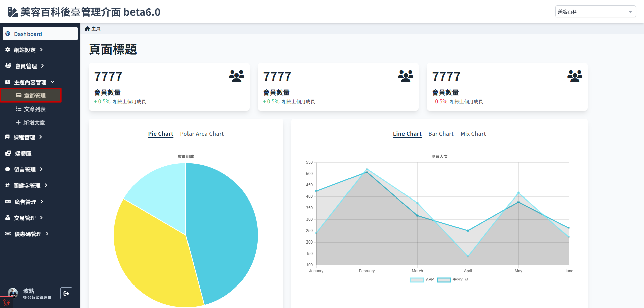Click the 波點 user avatar

click(13, 293)
